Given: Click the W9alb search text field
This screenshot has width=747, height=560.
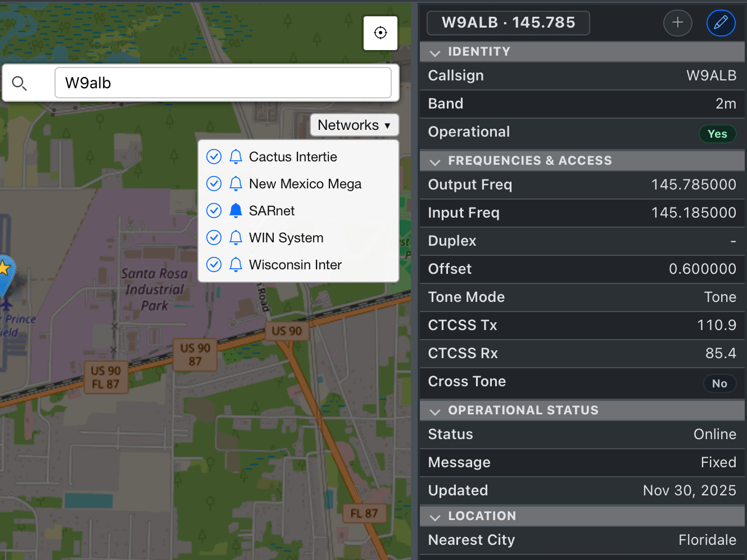Looking at the screenshot, I should click(223, 83).
